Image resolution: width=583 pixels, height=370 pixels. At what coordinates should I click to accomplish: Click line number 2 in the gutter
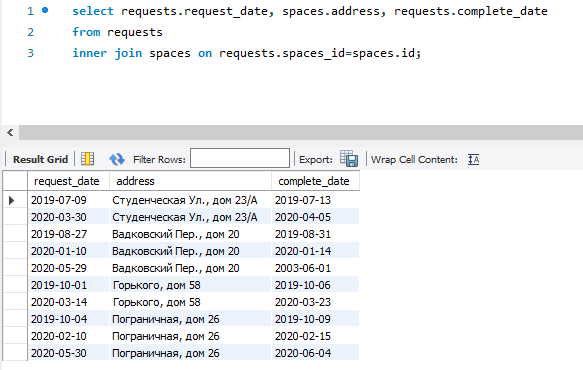[x=30, y=32]
